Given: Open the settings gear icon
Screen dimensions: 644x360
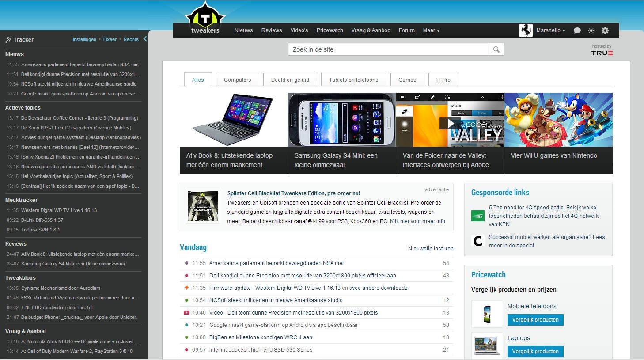Looking at the screenshot, I should [605, 30].
